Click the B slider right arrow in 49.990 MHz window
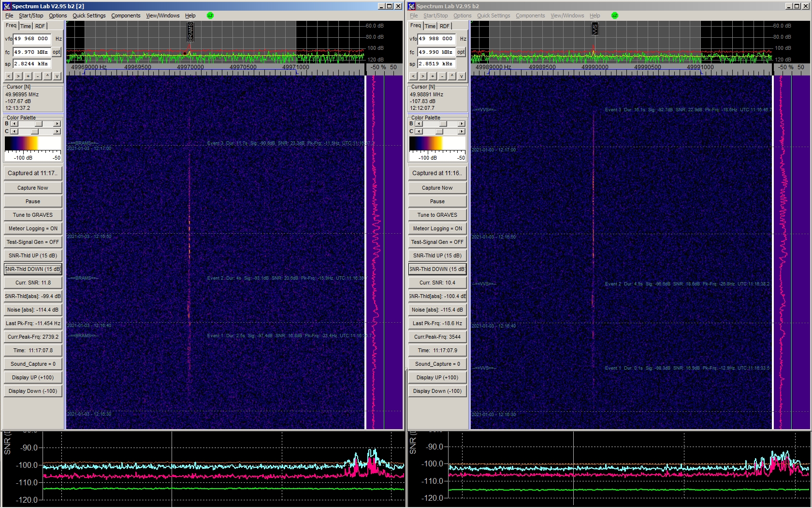The height and width of the screenshot is (508, 812). [x=462, y=124]
